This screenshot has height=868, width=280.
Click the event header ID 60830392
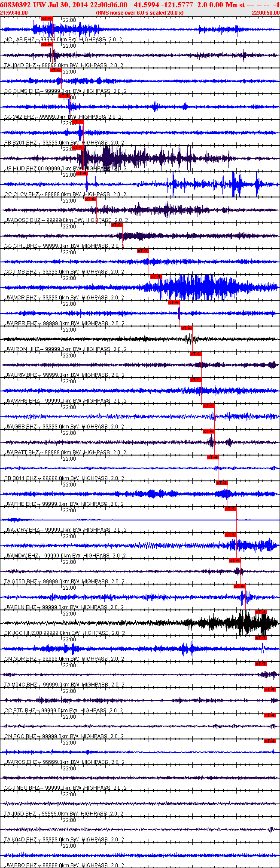[x=15, y=4]
